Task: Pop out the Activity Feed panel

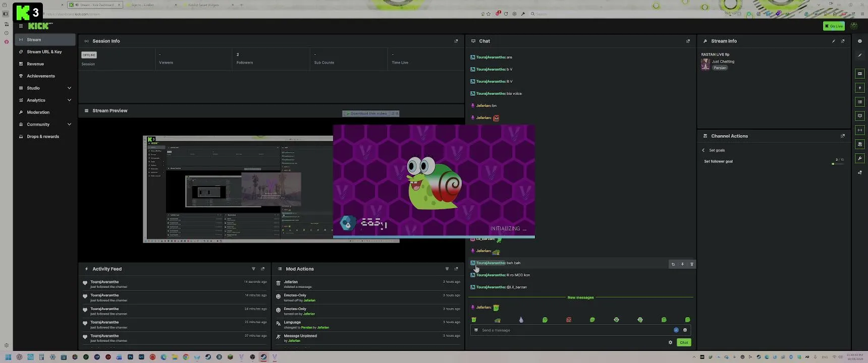Action: pyautogui.click(x=262, y=269)
